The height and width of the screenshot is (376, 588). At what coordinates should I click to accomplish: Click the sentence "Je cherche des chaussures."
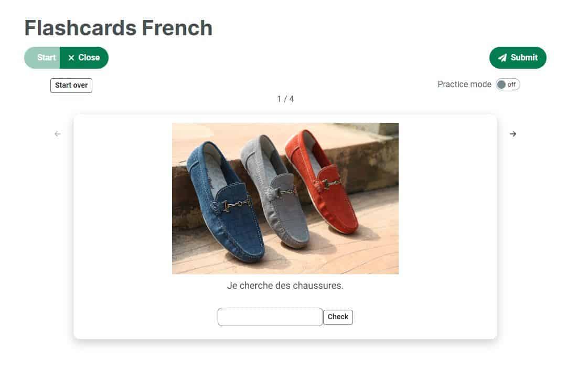coord(285,286)
